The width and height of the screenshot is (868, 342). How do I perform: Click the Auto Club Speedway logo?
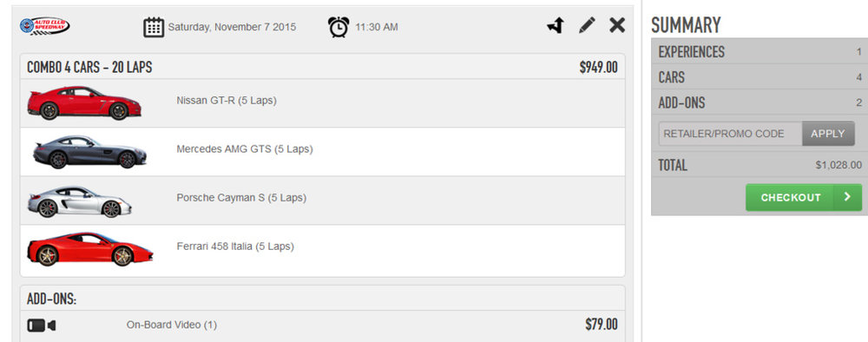point(45,25)
